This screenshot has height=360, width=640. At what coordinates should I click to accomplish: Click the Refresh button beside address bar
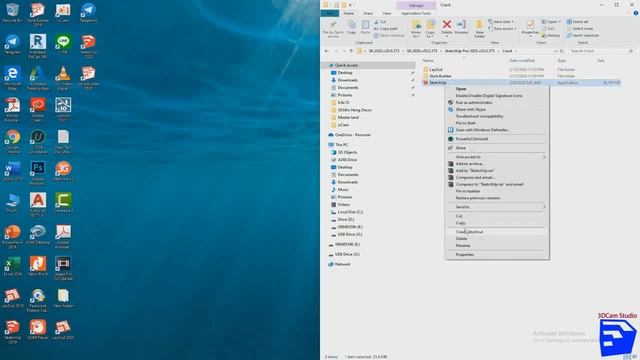coord(562,51)
